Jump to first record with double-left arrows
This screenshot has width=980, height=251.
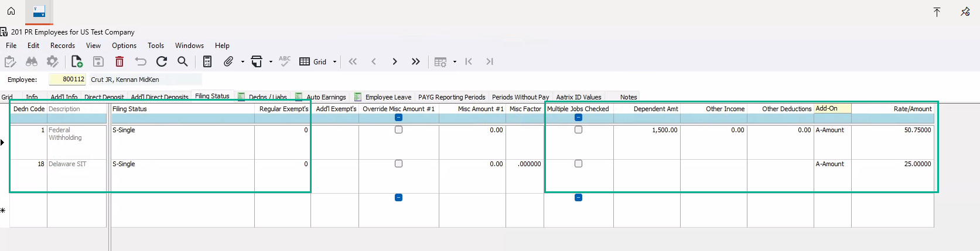[353, 61]
